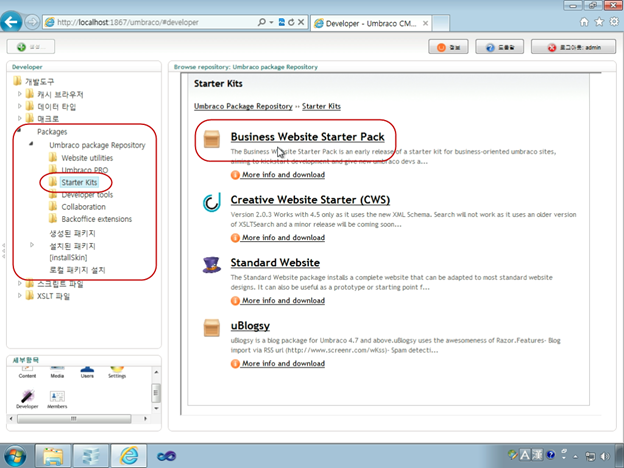This screenshot has height=468, width=624.
Task: Click the Creative Website Starter logo icon
Action: click(211, 202)
